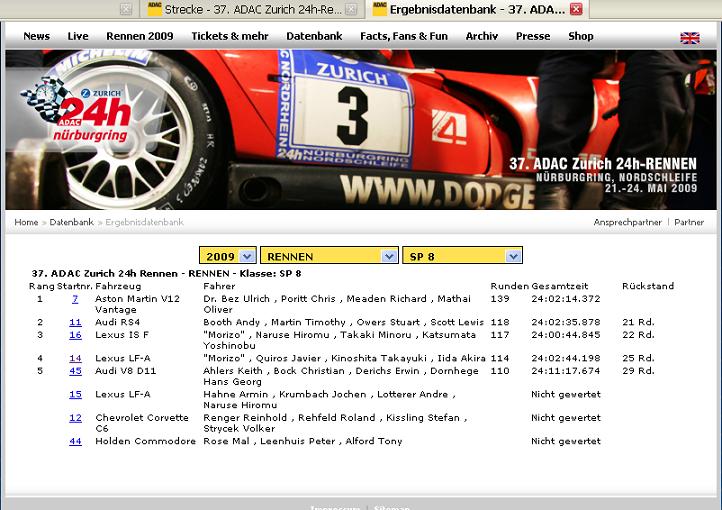Open the RENNEN session dropdown

click(329, 255)
